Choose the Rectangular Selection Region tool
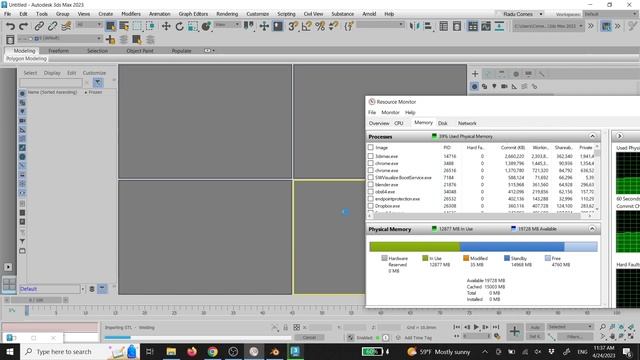The width and height of the screenshot is (640, 360). click(137, 27)
